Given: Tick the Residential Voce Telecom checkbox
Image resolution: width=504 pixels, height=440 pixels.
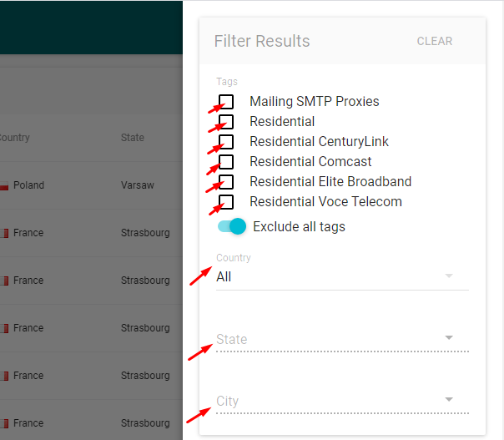Looking at the screenshot, I should (x=226, y=202).
